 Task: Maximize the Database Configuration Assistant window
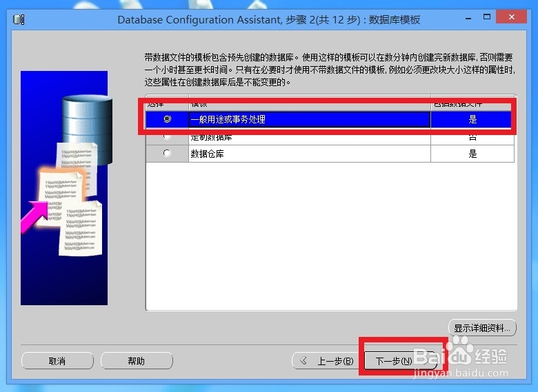pos(486,17)
